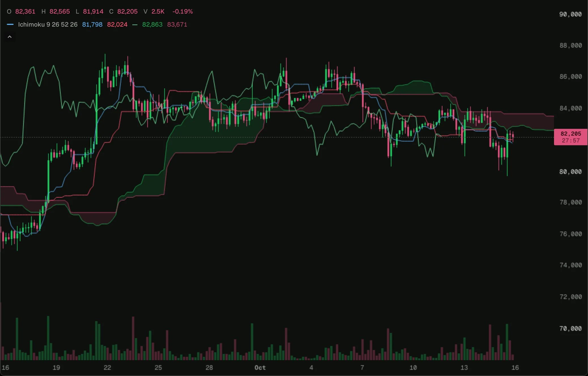
Task: Click the 28 date label on time axis
Action: (209, 368)
